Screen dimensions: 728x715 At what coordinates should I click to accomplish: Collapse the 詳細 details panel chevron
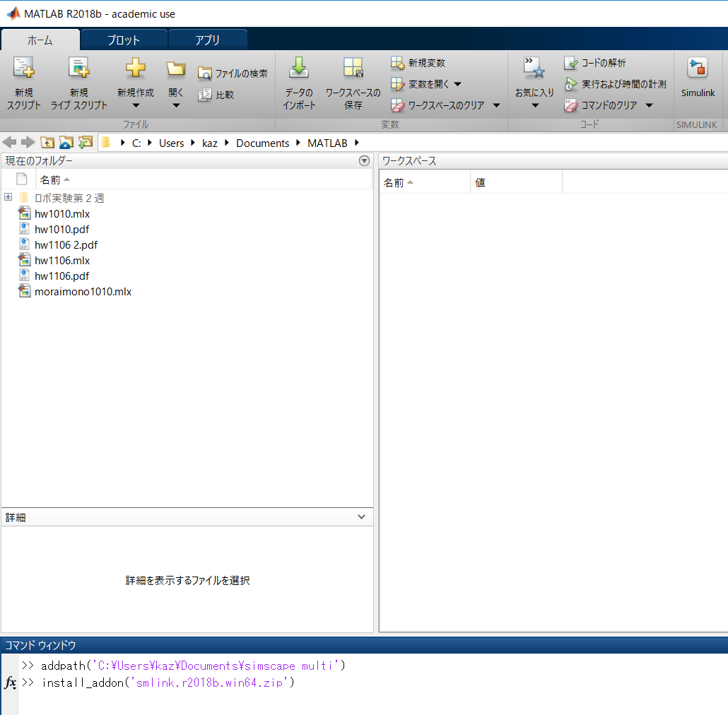[x=361, y=517]
